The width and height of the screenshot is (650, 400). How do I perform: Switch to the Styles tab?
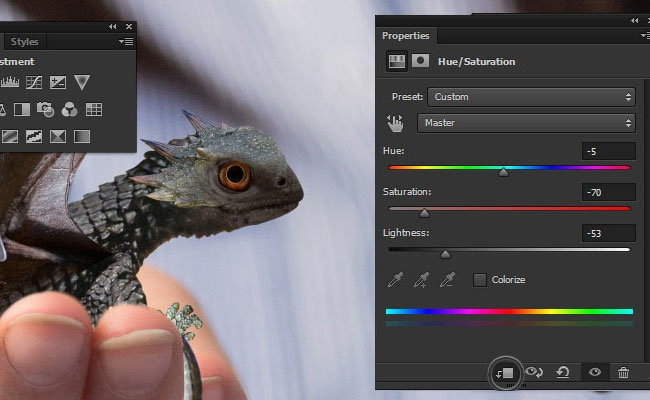pyautogui.click(x=24, y=41)
